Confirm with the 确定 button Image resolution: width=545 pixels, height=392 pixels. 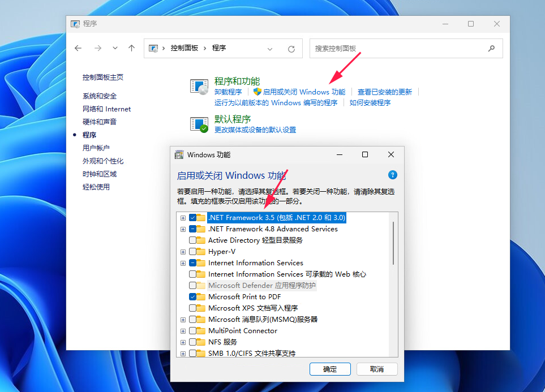click(x=330, y=369)
